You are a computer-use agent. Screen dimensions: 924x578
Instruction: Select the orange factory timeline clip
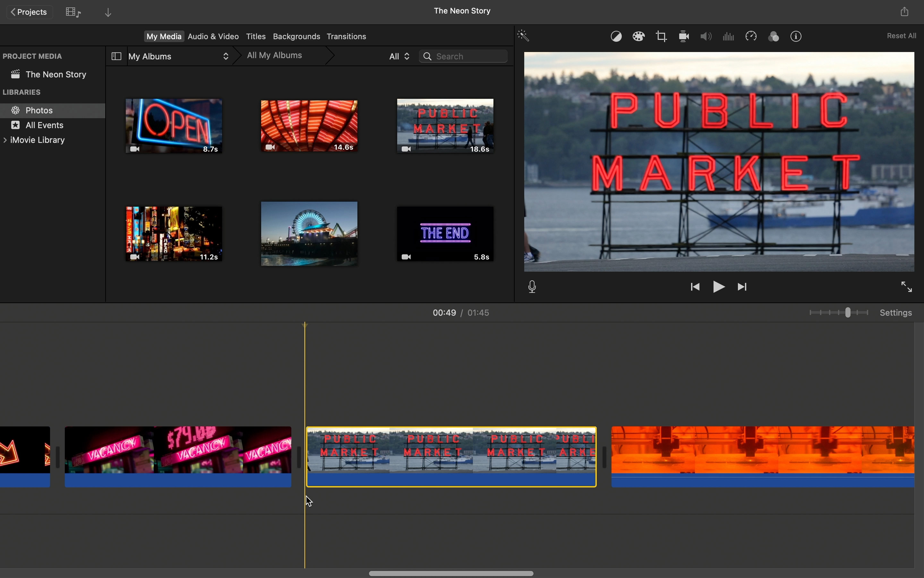[x=763, y=457]
